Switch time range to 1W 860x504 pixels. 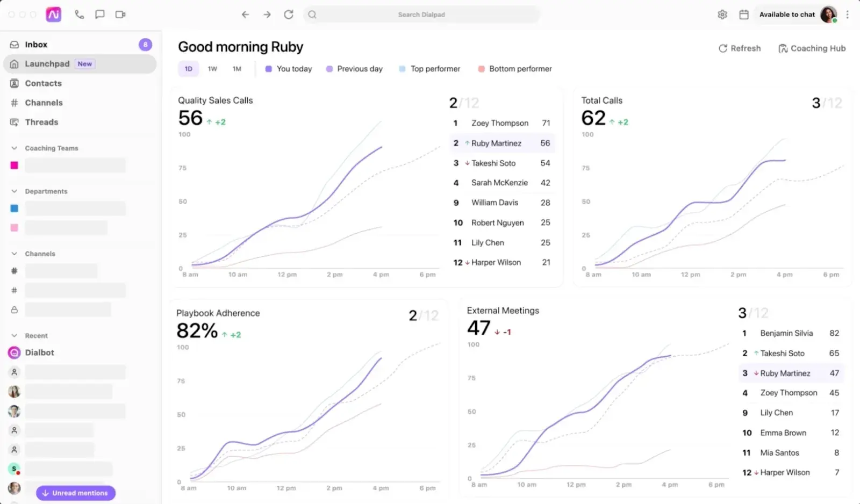(x=212, y=69)
